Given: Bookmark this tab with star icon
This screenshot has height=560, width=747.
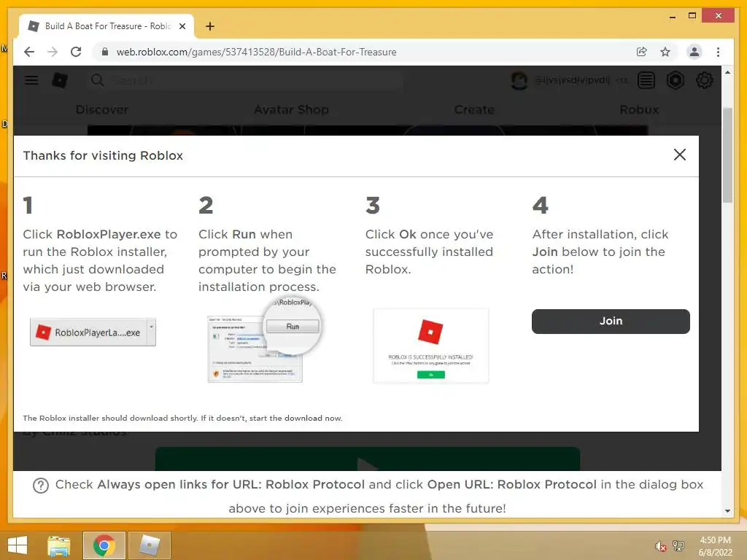Looking at the screenshot, I should coord(665,52).
